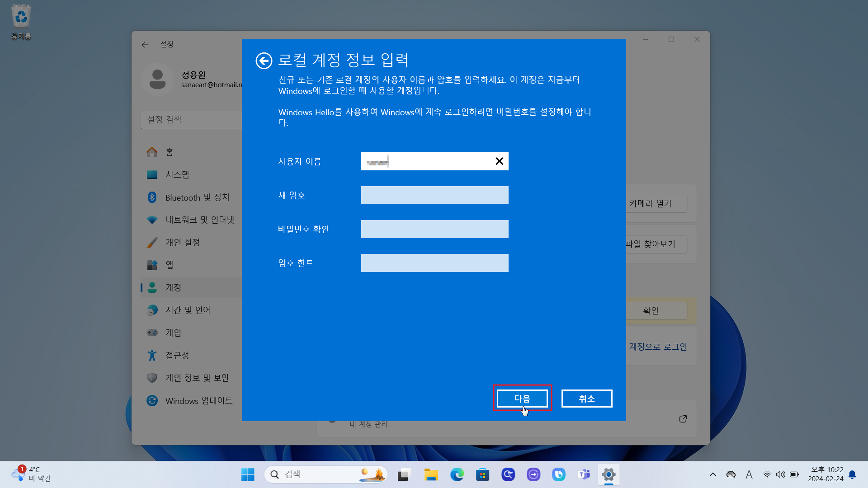The height and width of the screenshot is (488, 868).
Task: Click the 새 암호 password field
Action: [x=434, y=195]
